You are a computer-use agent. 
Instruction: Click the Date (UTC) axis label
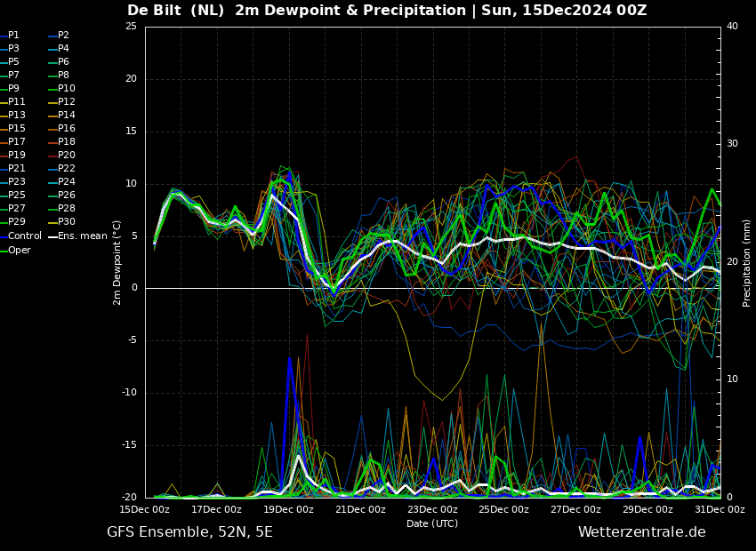tap(432, 523)
